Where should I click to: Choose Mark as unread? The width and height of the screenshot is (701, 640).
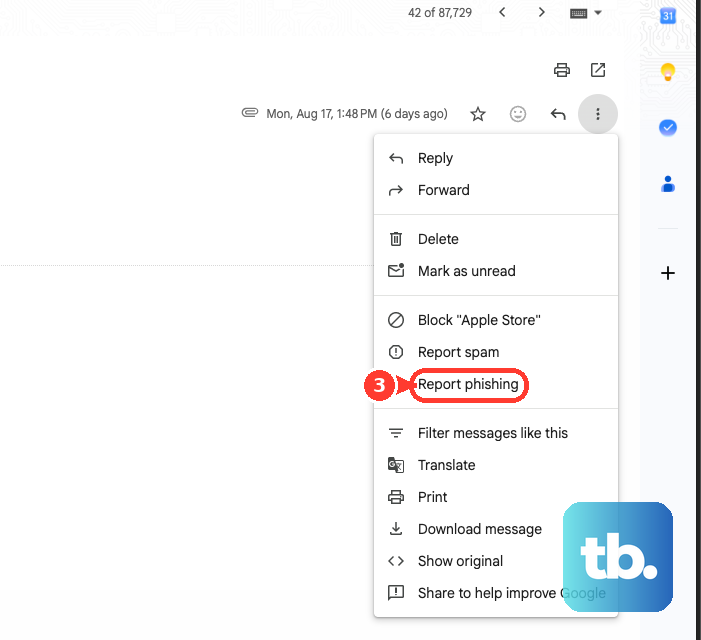496,271
